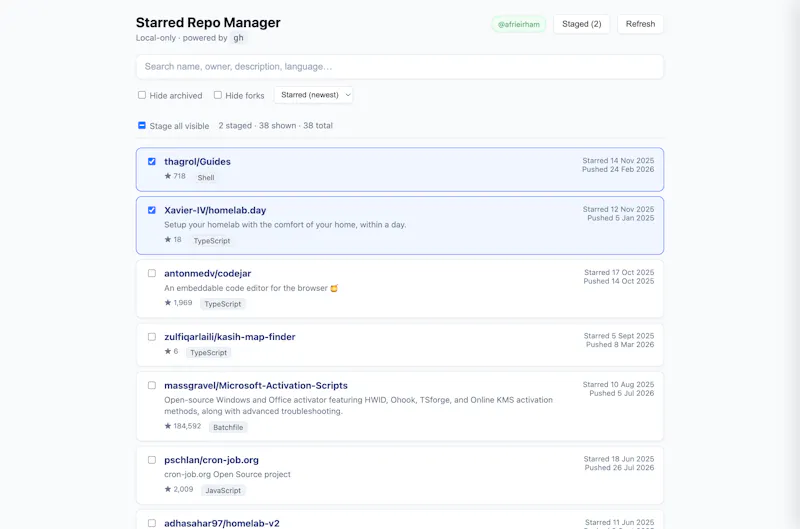
Task: Click the "cron-job.org Open Source project" description
Action: tap(227, 474)
